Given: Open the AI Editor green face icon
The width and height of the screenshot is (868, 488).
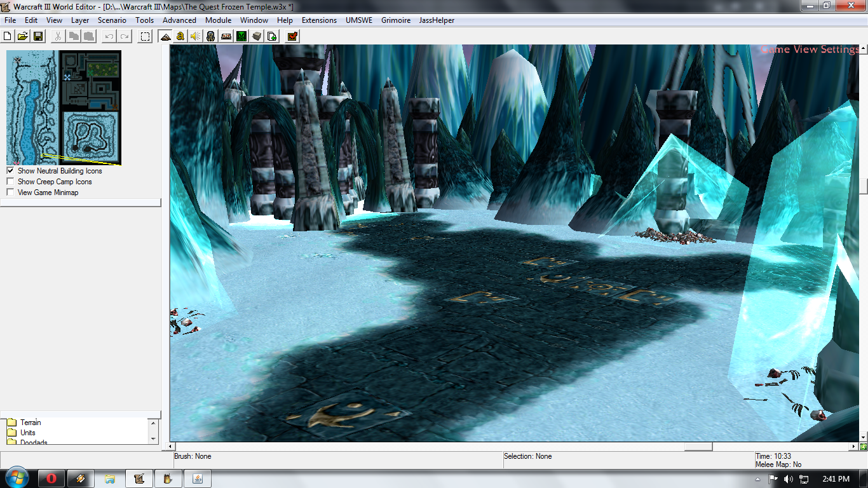Looking at the screenshot, I should pyautogui.click(x=241, y=36).
